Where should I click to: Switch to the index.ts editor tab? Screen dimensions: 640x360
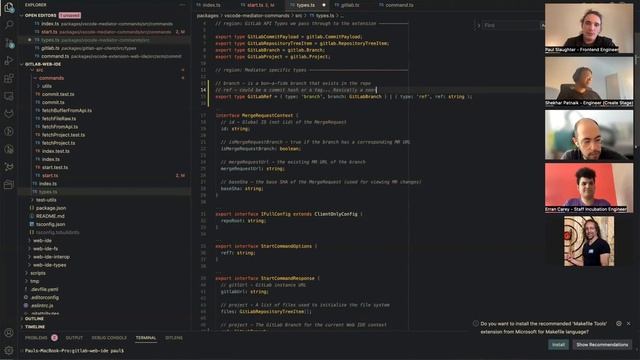pyautogui.click(x=211, y=5)
